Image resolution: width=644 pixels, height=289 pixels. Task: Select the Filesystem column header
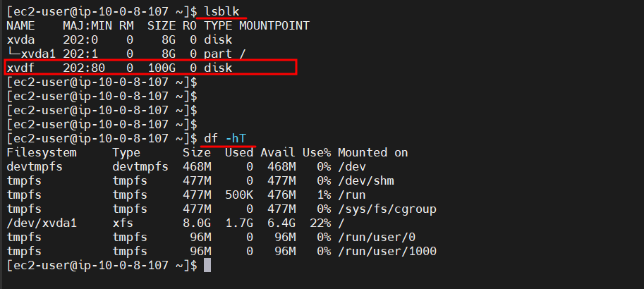click(42, 153)
